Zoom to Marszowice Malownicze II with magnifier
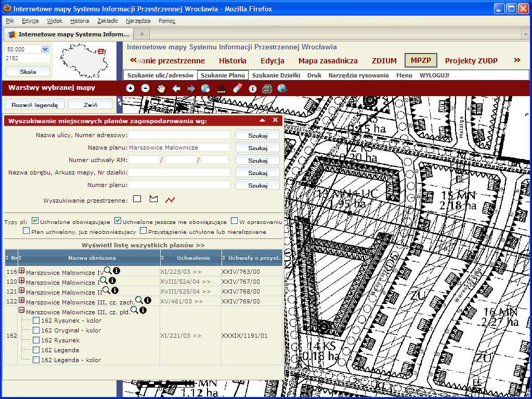 pos(106,290)
